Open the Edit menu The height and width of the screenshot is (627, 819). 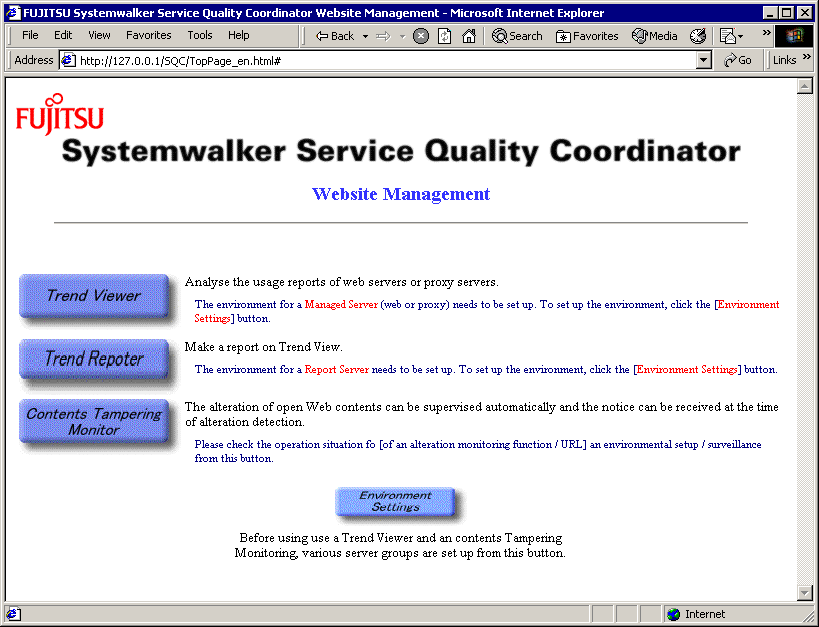pos(63,35)
